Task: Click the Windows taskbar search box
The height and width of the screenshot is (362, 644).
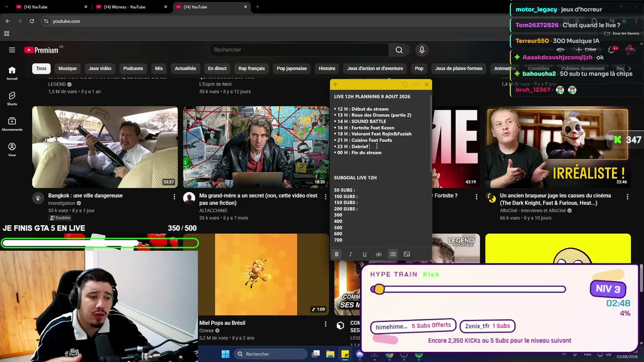Action: 270,354
